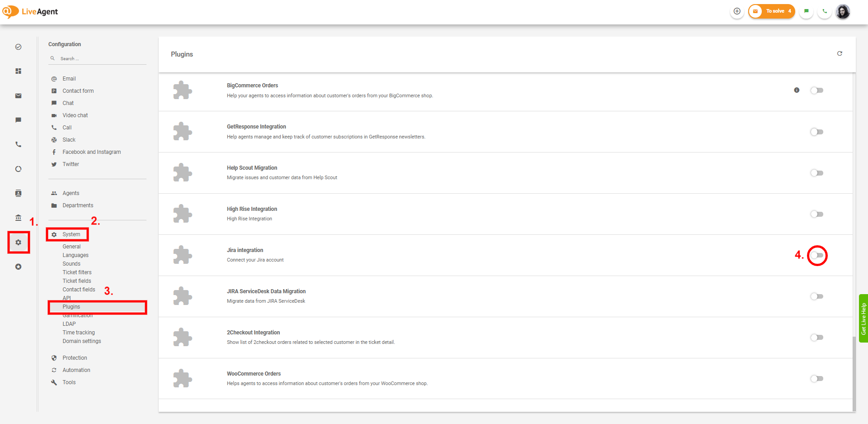The image size is (868, 424).
Task: Open the reports circle icon in the sidebar
Action: (x=19, y=169)
